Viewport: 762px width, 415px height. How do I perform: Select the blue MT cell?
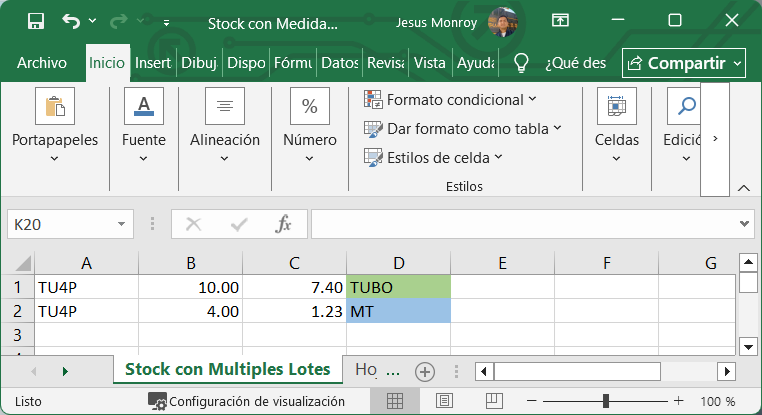pyautogui.click(x=398, y=311)
